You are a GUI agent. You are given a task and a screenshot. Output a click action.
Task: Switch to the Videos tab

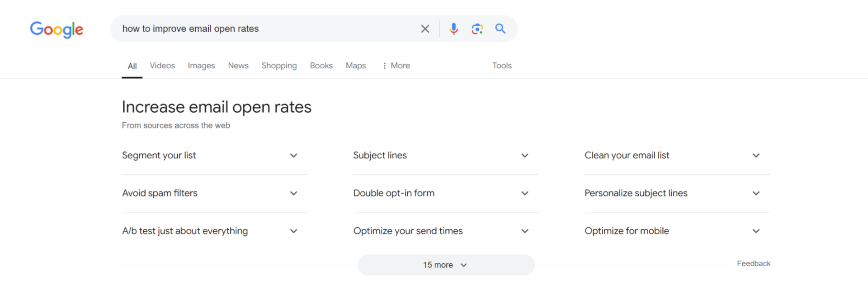pos(162,66)
